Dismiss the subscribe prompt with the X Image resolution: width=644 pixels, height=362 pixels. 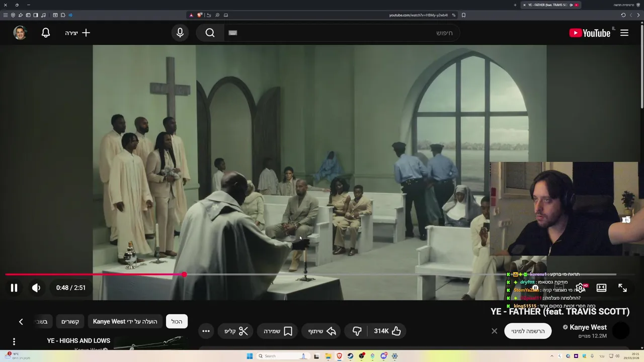pyautogui.click(x=494, y=331)
